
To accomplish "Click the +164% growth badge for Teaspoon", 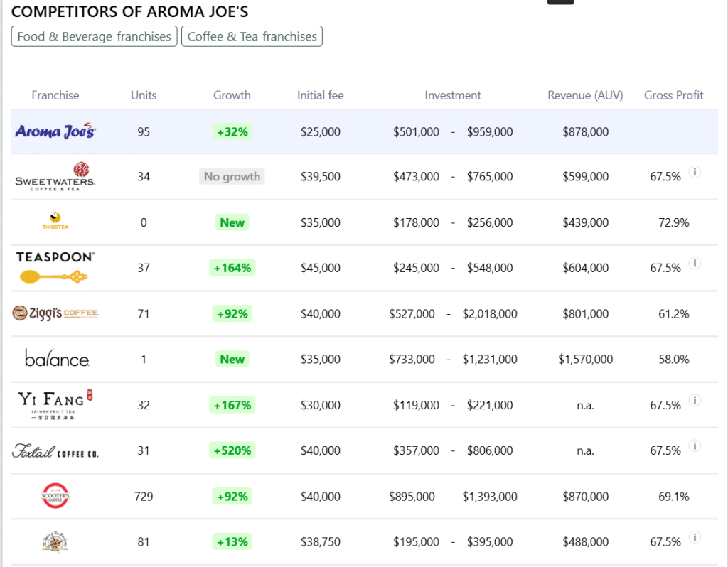I will pos(232,268).
